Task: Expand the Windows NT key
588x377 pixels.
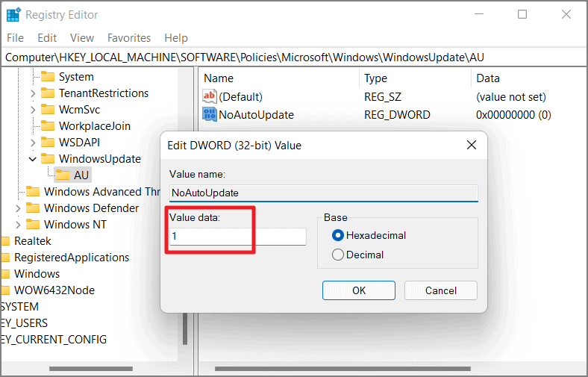Action: click(18, 225)
